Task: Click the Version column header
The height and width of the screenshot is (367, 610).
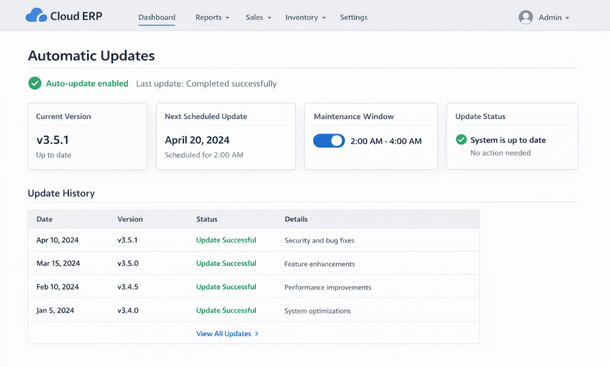Action: (130, 219)
